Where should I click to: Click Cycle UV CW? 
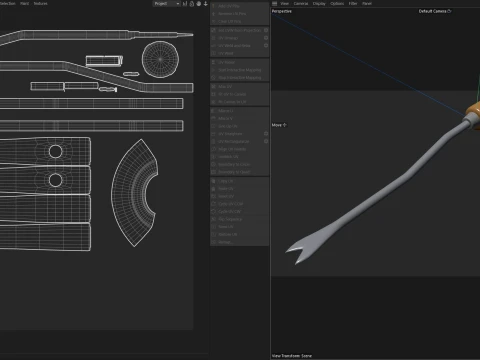coord(239,212)
